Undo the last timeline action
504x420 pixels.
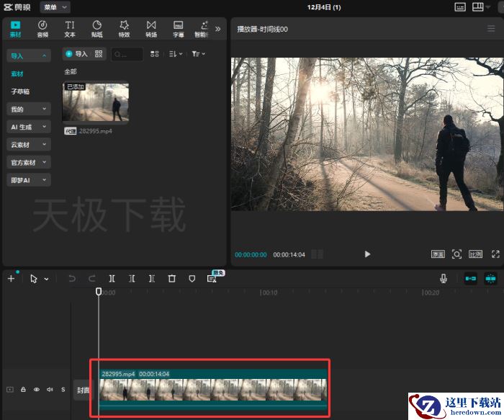click(x=72, y=279)
